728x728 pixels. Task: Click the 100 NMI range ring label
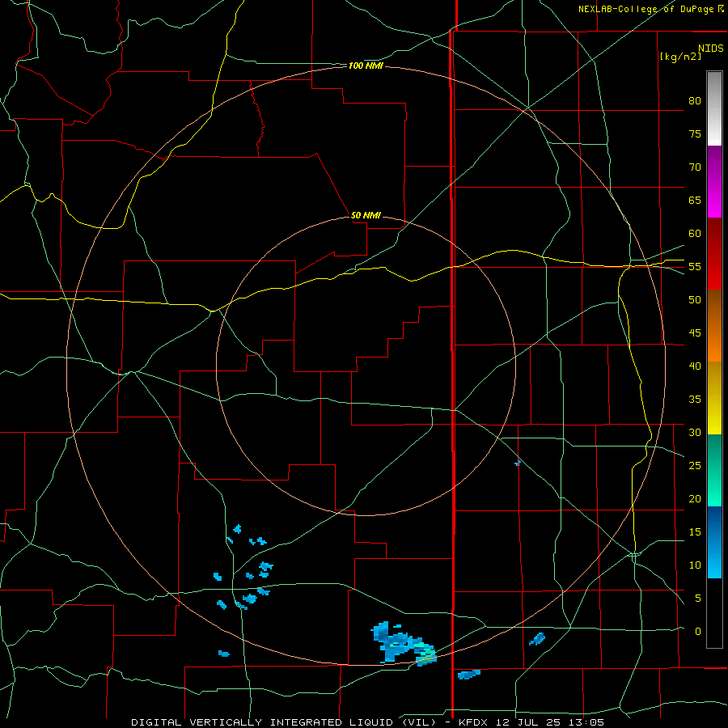pyautogui.click(x=366, y=66)
